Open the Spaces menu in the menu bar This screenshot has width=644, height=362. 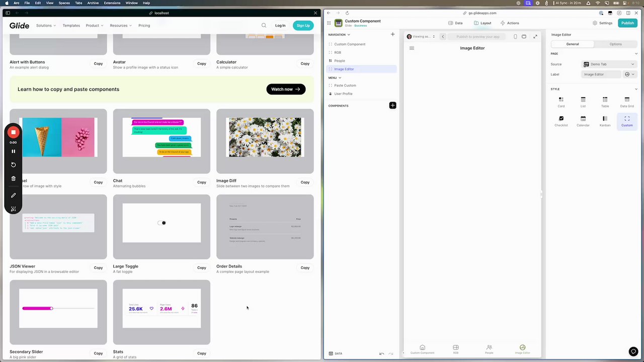point(64,3)
